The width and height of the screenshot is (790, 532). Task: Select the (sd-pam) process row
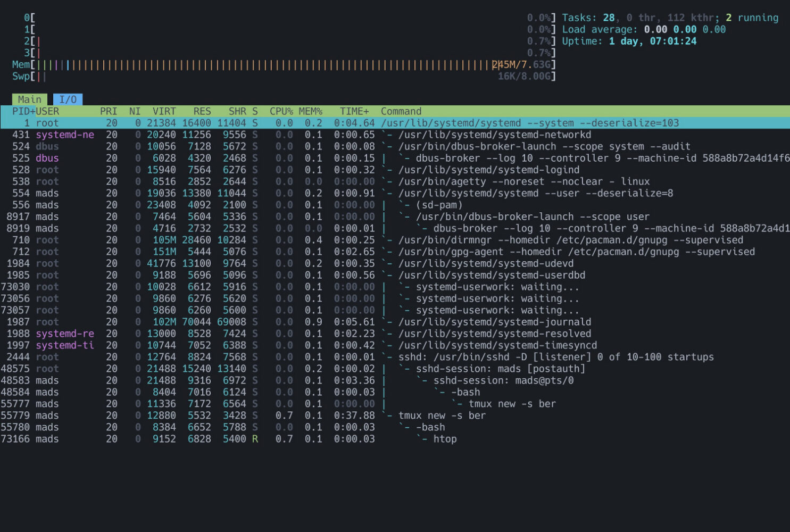tap(395, 205)
